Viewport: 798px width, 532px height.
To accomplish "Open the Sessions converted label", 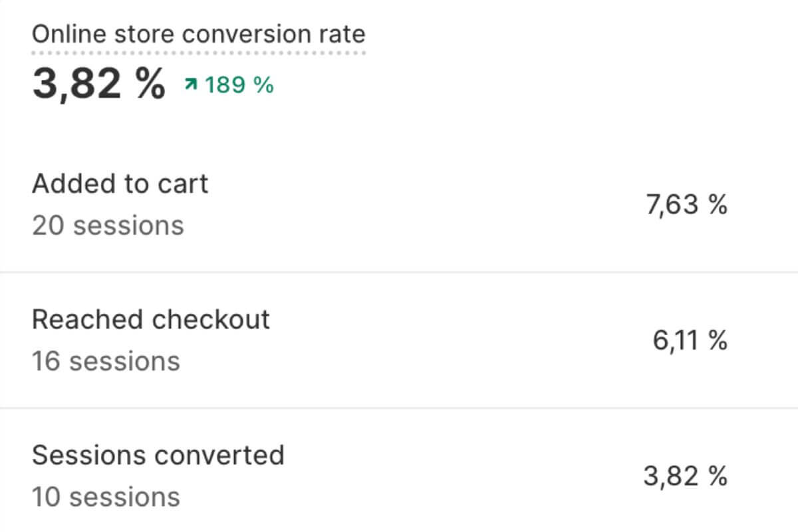I will [x=158, y=456].
